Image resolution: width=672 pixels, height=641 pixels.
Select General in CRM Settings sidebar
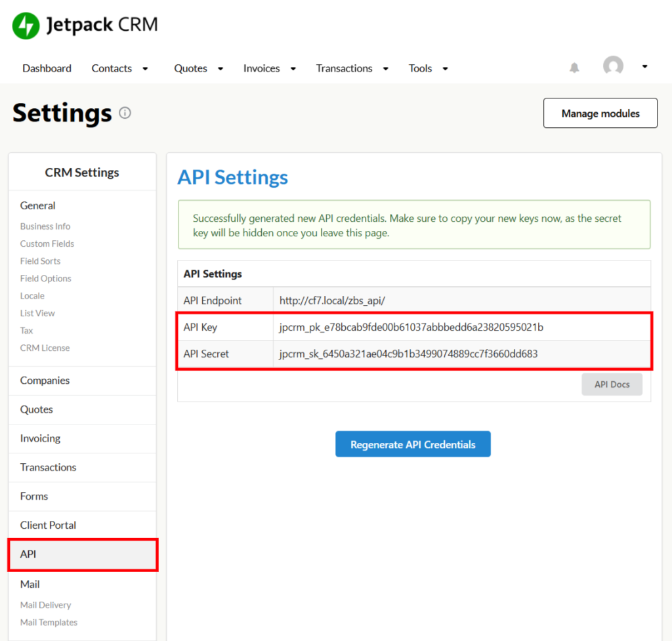coord(37,205)
